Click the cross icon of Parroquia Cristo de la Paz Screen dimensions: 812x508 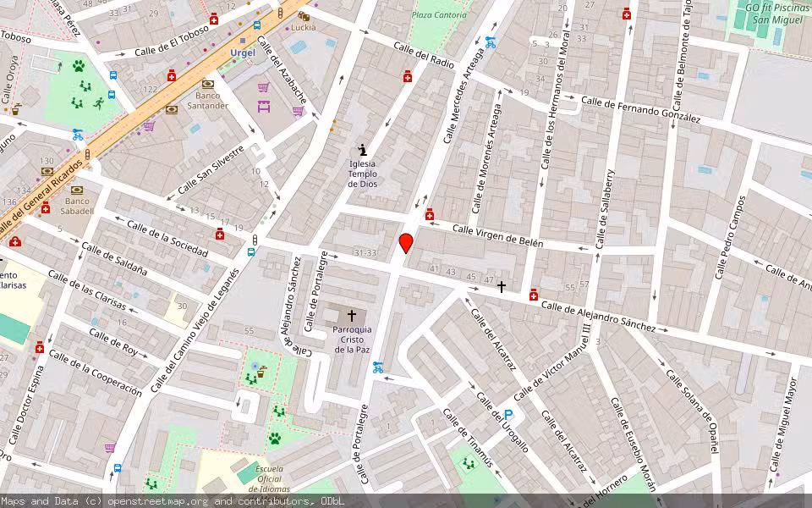click(x=352, y=315)
